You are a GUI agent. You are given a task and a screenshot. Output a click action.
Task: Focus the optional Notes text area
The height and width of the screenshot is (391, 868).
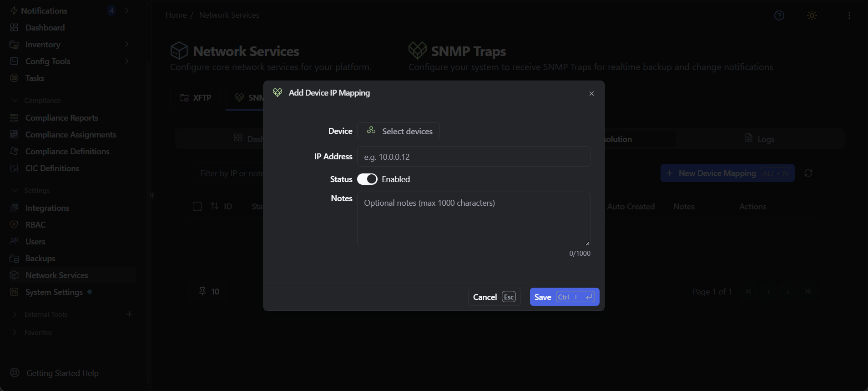coord(474,219)
